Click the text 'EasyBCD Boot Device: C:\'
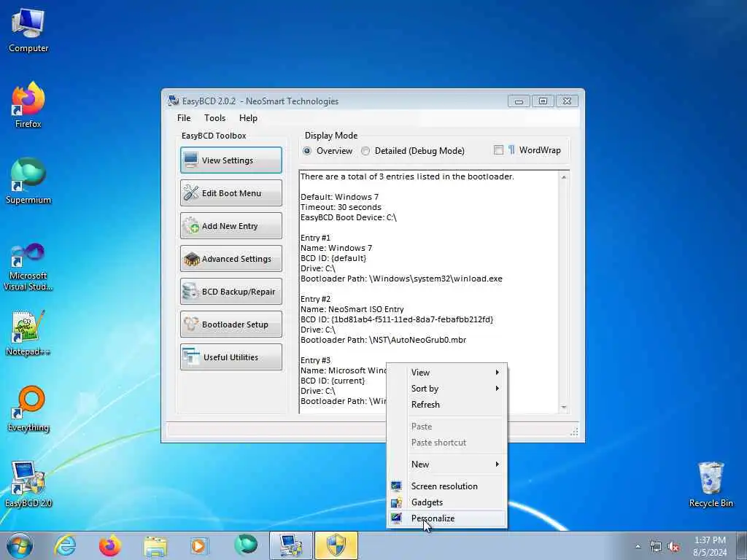Screen dimensions: 747x560 348,217
